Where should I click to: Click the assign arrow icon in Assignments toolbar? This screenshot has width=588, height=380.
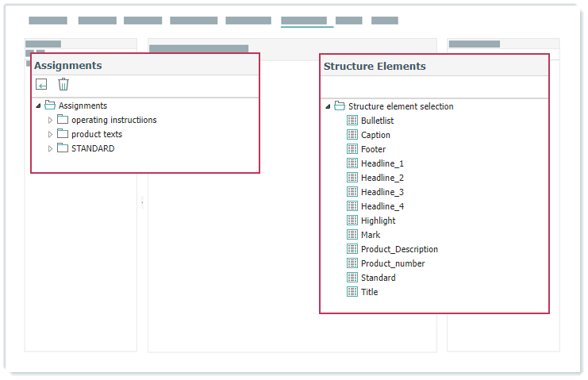point(42,85)
